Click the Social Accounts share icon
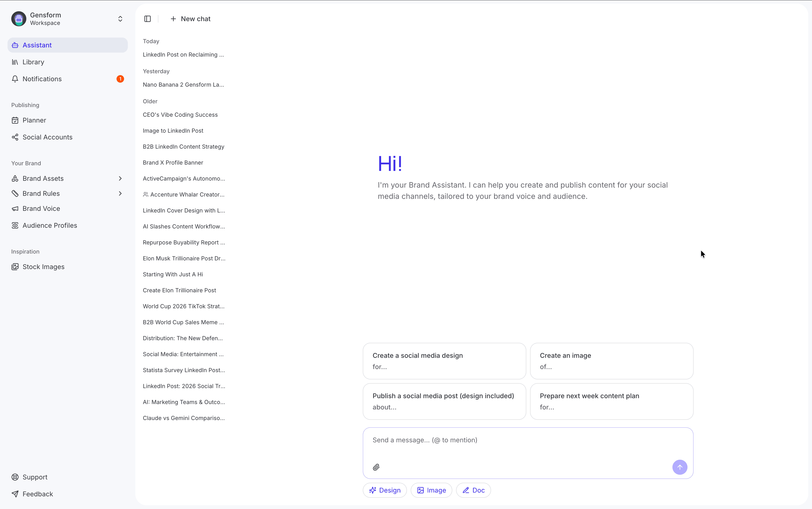This screenshot has height=509, width=812. 15,137
